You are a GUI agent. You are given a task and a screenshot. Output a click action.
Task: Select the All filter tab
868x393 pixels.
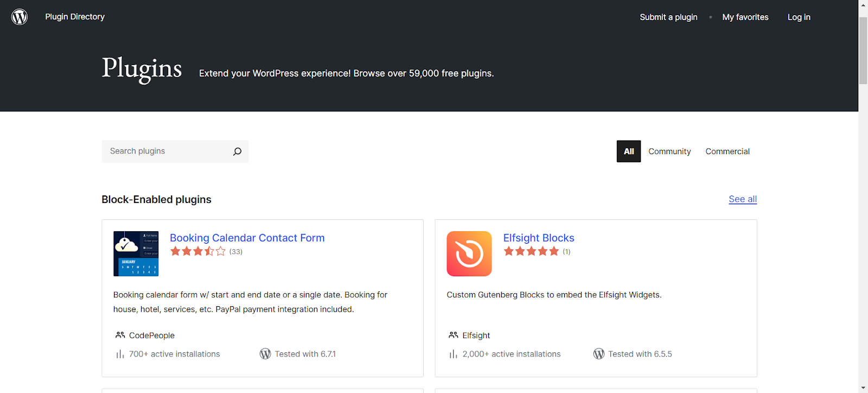pyautogui.click(x=629, y=151)
